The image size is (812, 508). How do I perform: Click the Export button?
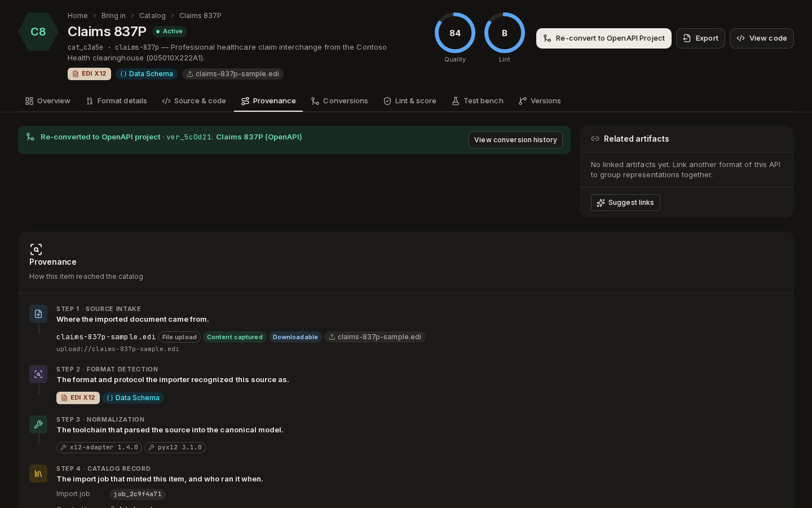pos(700,38)
